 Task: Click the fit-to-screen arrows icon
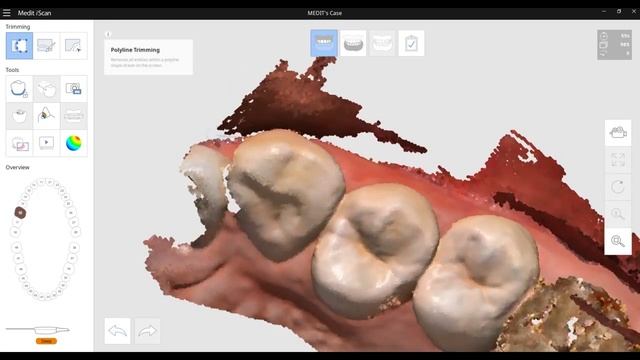click(x=618, y=160)
